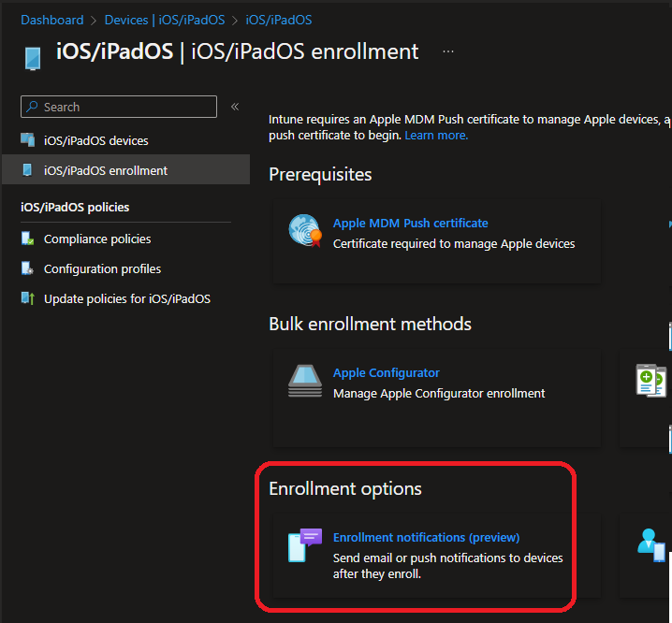Click the green plus devices icon
Viewport: 672px width, 623px height.
651,381
